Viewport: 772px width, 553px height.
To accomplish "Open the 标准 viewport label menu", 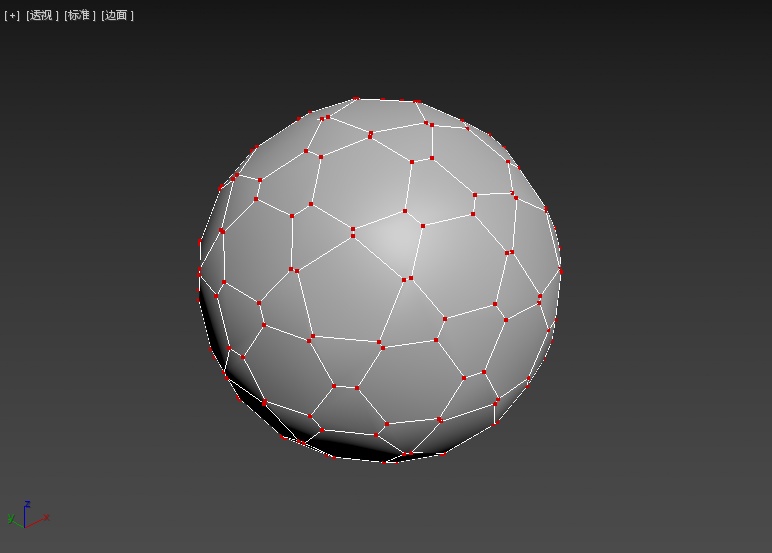I will pos(80,15).
